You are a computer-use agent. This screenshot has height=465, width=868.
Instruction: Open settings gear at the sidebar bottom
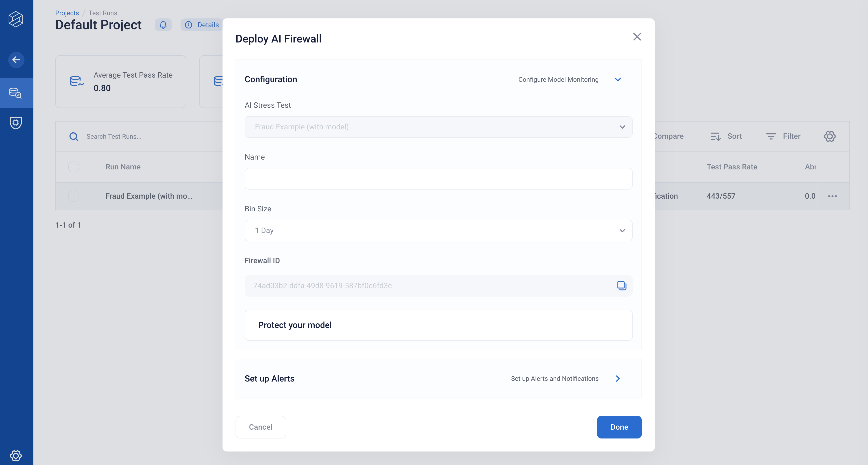click(x=16, y=456)
